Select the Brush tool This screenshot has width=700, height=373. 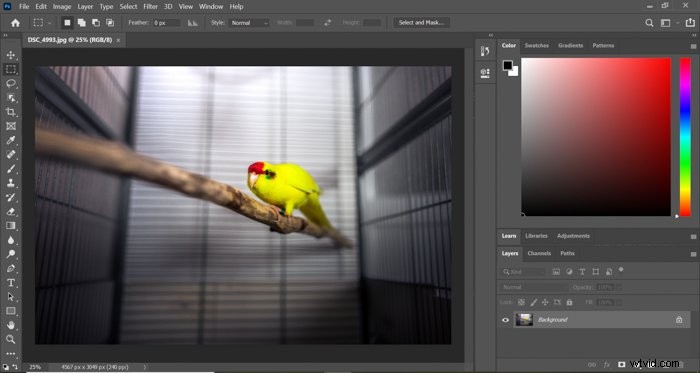pyautogui.click(x=11, y=169)
